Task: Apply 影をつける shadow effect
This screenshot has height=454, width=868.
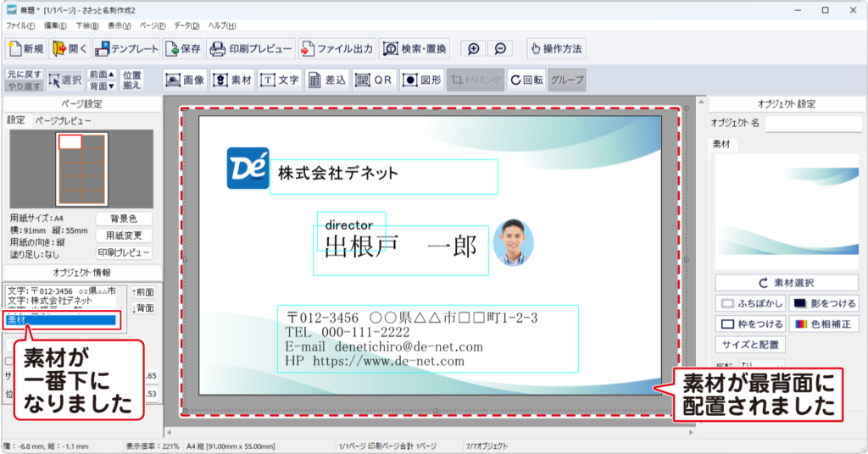Action: [824, 303]
